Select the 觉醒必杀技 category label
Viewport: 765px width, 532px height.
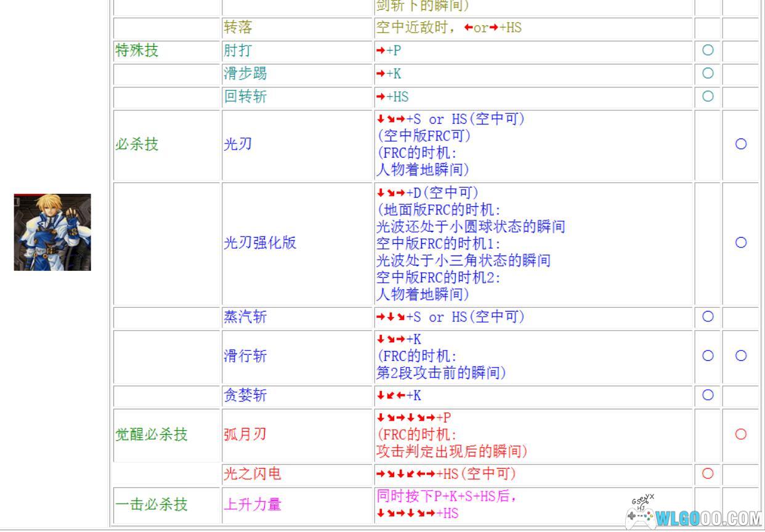point(152,434)
